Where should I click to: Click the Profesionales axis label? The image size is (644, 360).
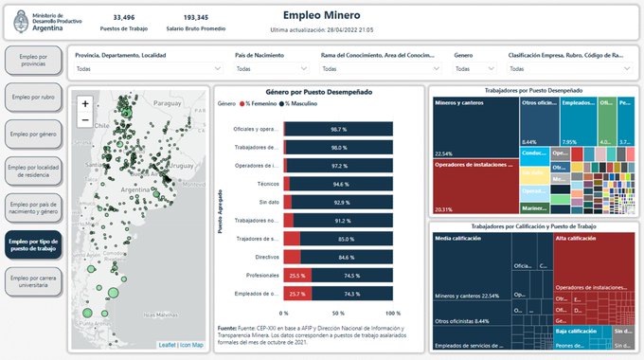coord(262,276)
